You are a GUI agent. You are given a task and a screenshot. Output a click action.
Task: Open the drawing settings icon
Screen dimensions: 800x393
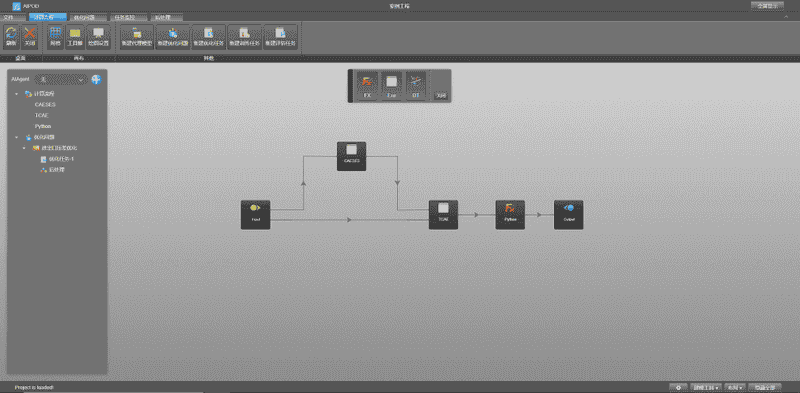click(98, 37)
